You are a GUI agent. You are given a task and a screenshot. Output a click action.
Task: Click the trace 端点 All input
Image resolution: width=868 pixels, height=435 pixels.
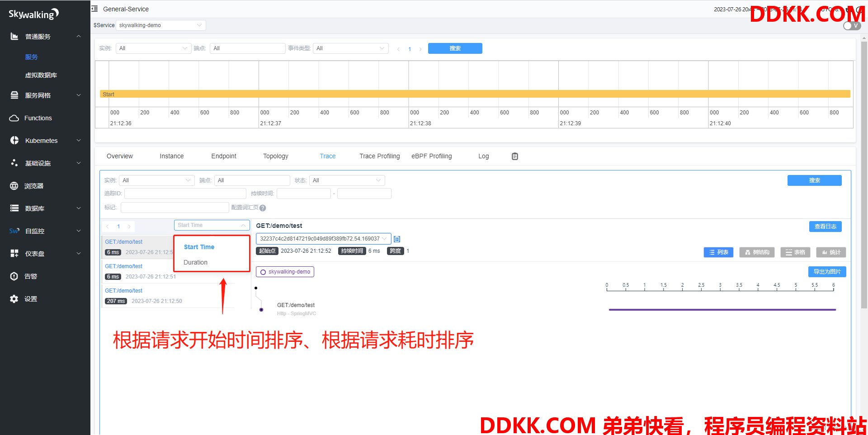click(252, 180)
